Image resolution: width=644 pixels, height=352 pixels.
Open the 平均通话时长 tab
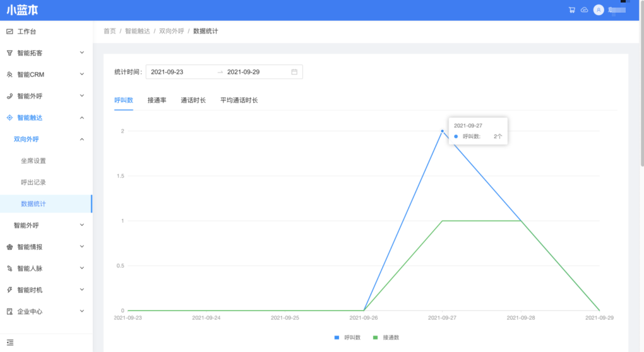(x=239, y=100)
